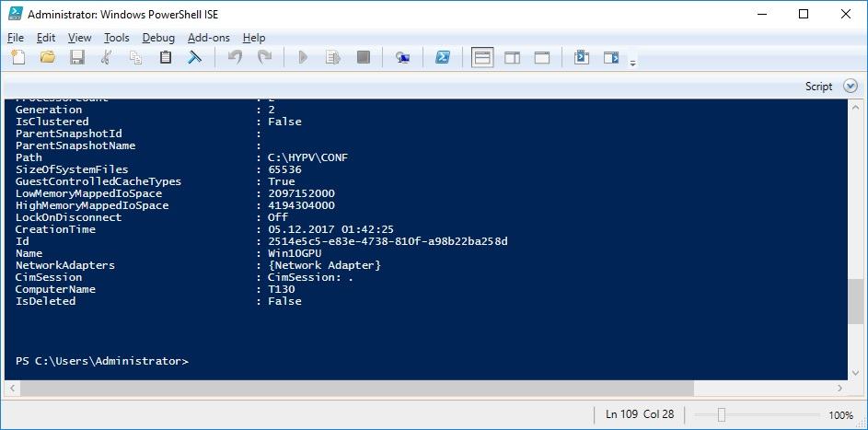Screen dimensions: 868x430
Task: Minimize the PowerShell ISE window
Action: 762,15
